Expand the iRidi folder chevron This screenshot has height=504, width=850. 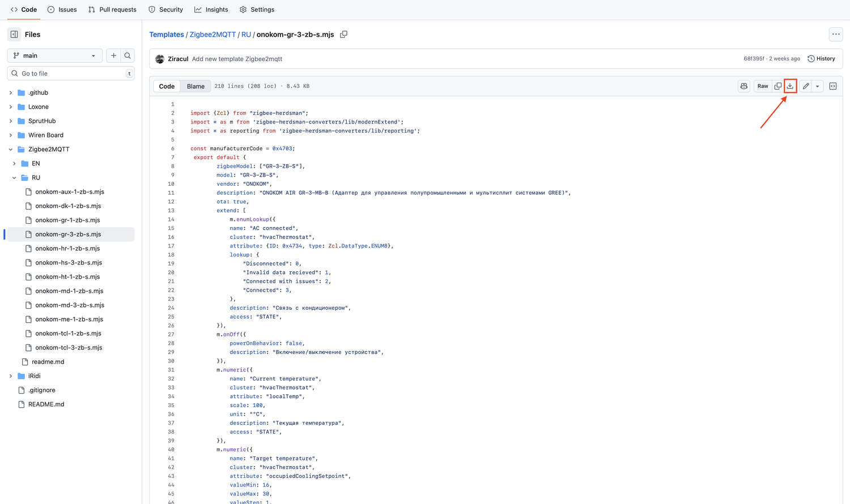(x=11, y=376)
